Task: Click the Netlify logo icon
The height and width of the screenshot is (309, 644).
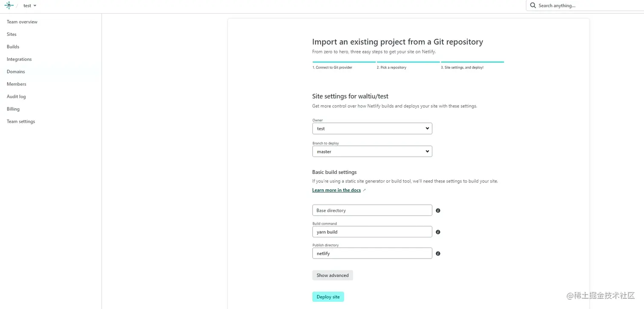Action: click(9, 6)
